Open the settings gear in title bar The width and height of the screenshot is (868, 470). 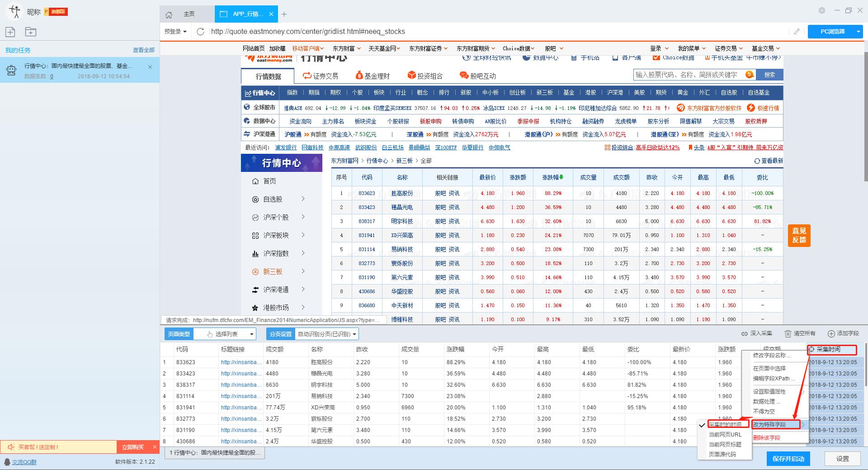[x=822, y=10]
